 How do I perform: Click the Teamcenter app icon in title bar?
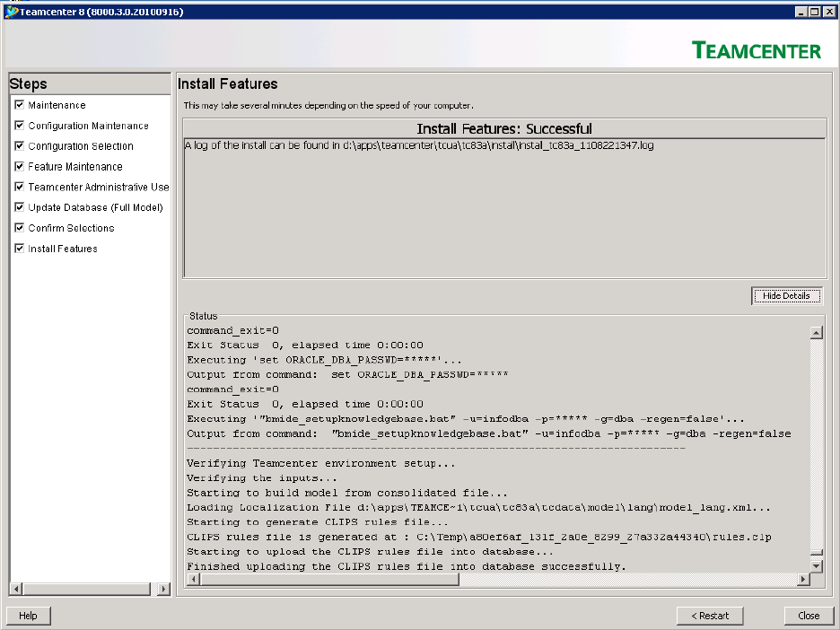click(11, 12)
